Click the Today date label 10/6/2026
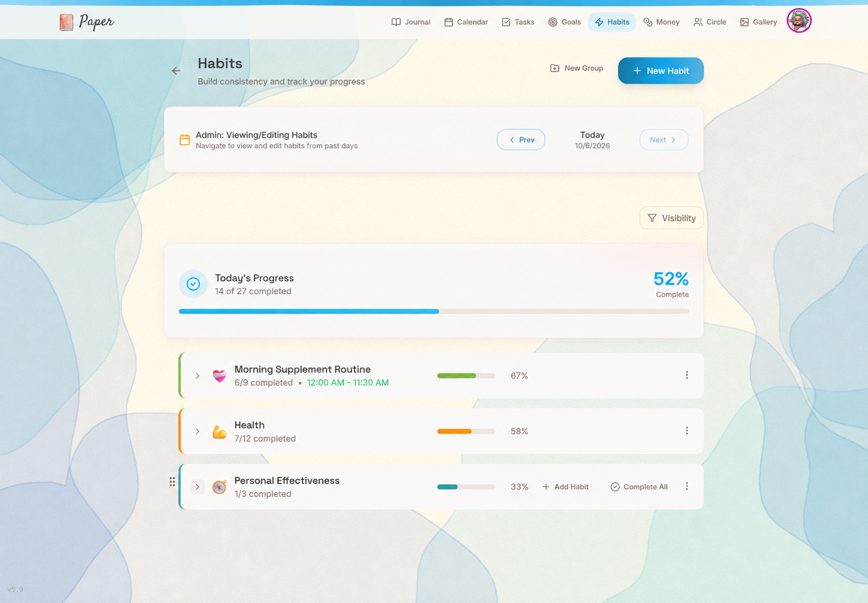Image resolution: width=868 pixels, height=603 pixels. [x=592, y=146]
